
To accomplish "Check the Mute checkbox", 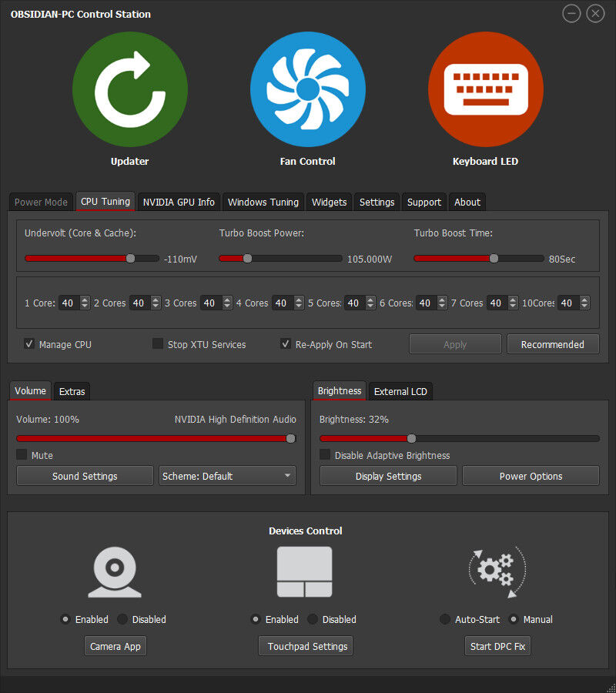I will (22, 455).
